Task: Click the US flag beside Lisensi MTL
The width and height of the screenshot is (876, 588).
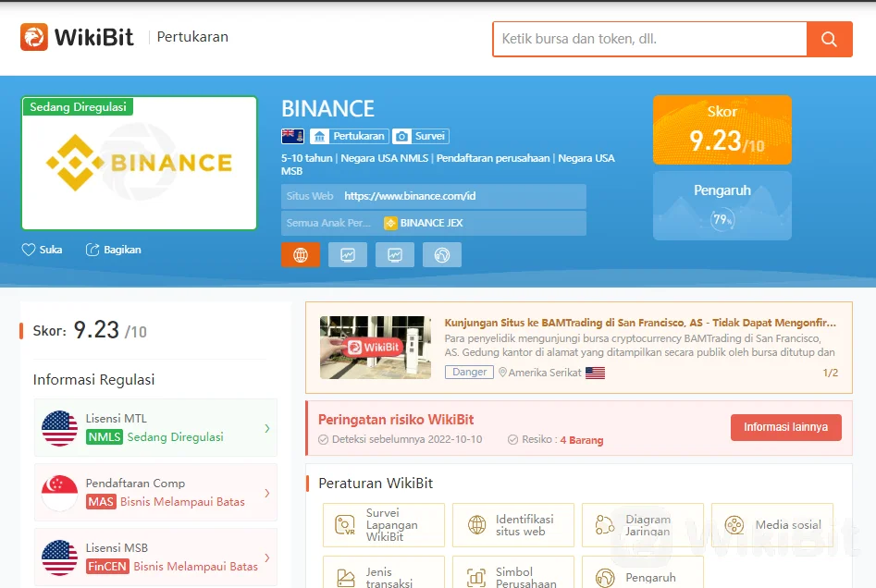Action: point(60,428)
